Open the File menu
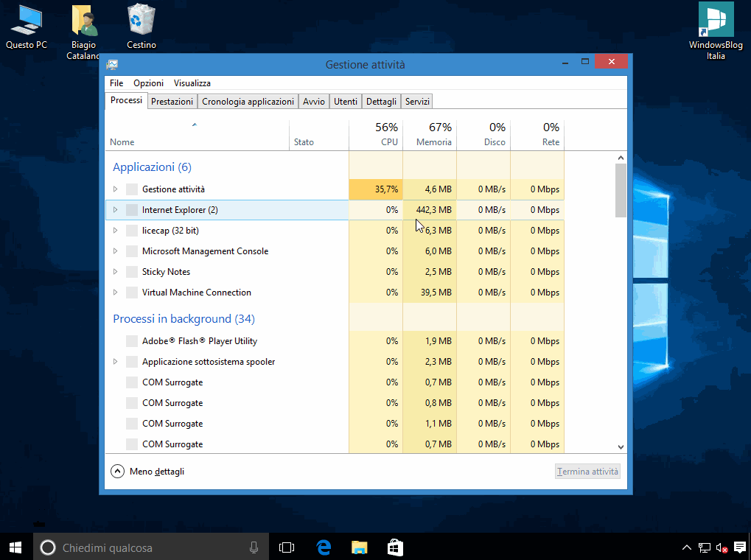Image resolution: width=751 pixels, height=560 pixels. tap(116, 83)
